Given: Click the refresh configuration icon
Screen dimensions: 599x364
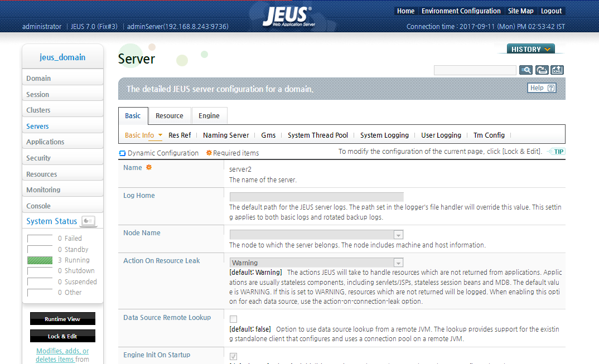Looking at the screenshot, I should pyautogui.click(x=542, y=70).
